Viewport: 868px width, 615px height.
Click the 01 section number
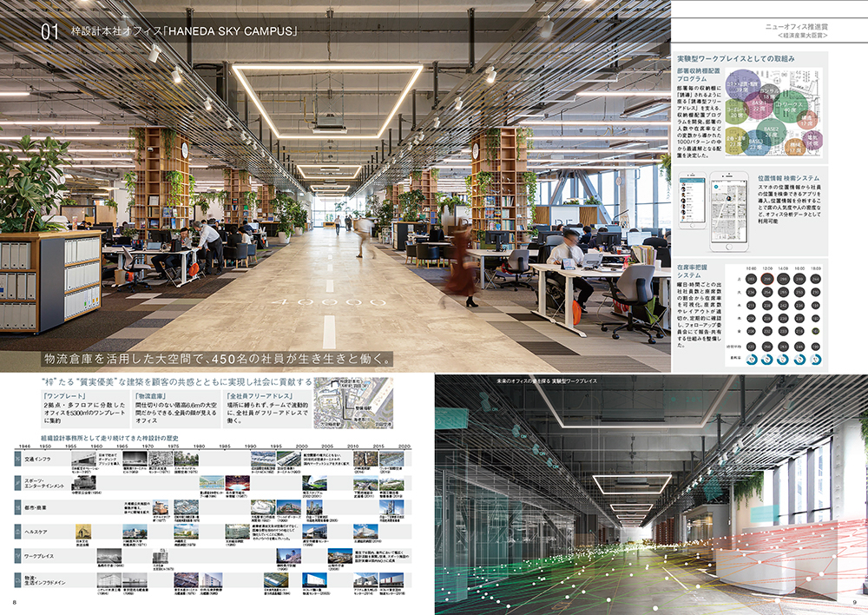[x=49, y=31]
